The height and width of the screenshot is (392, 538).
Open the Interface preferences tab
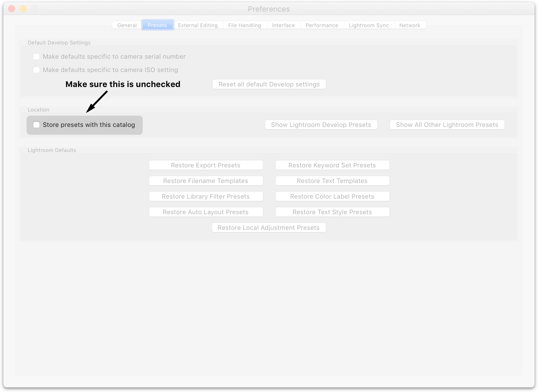point(283,25)
